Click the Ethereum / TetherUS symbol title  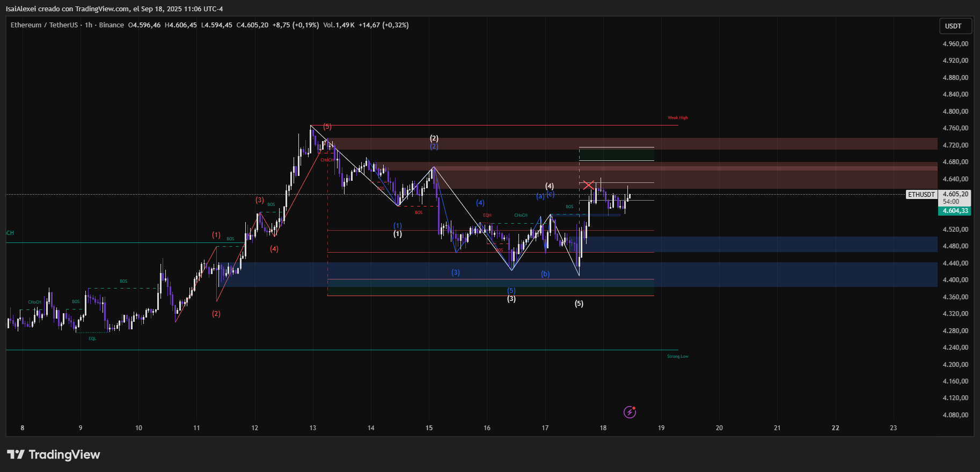[44, 25]
